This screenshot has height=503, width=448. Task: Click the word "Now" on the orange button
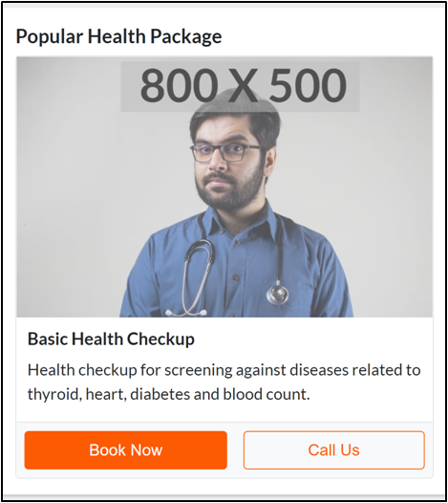coord(146,450)
